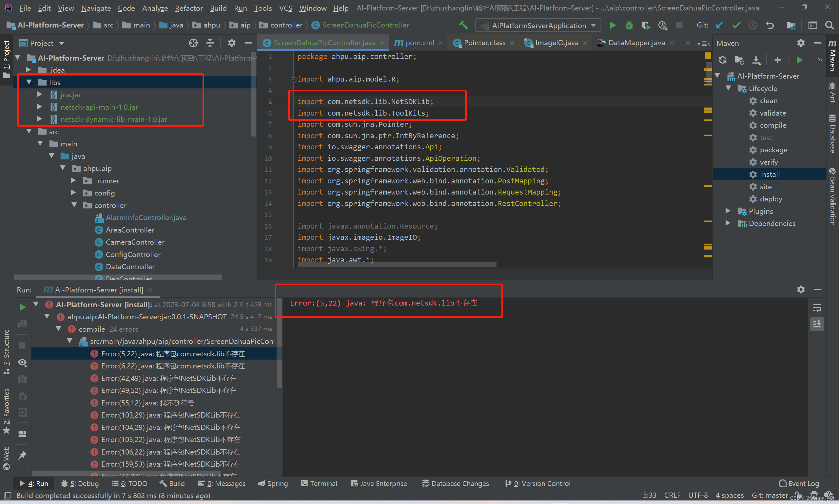Image resolution: width=839 pixels, height=504 pixels.
Task: Reimport all Maven projects
Action: click(722, 60)
